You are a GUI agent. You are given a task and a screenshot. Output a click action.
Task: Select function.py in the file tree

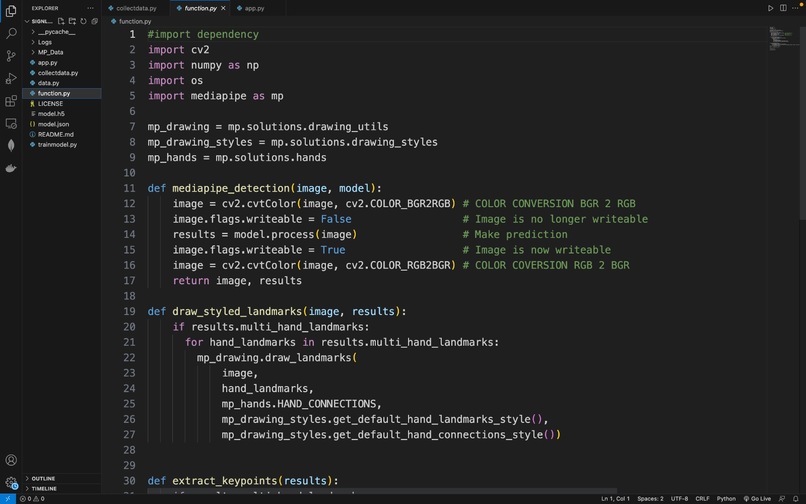[x=54, y=94]
